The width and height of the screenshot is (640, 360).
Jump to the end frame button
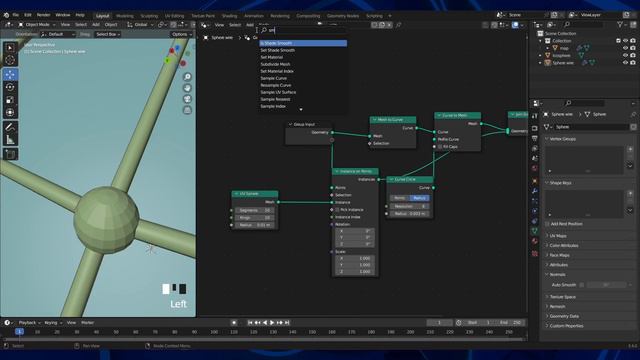(287, 323)
